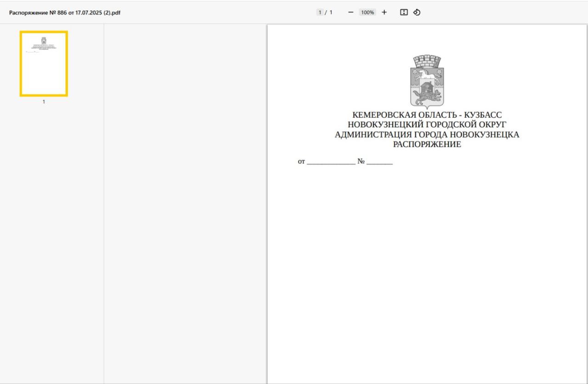
Task: Click the blank number line after №
Action: pos(379,163)
